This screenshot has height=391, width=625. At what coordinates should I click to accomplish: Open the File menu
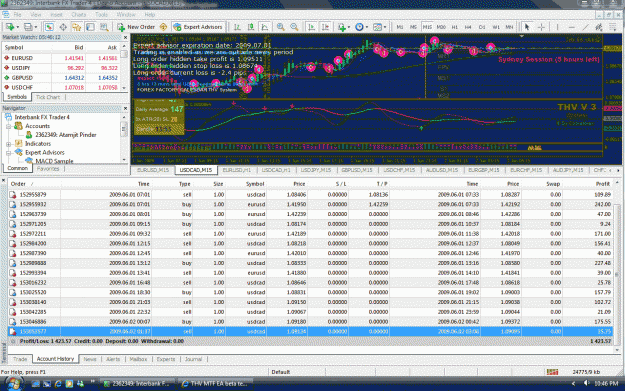17,14
